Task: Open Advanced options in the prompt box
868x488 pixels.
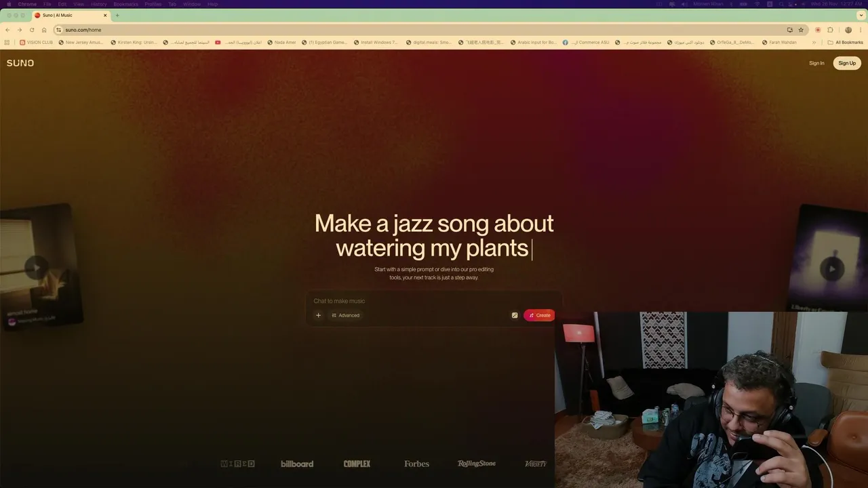Action: pyautogui.click(x=346, y=315)
